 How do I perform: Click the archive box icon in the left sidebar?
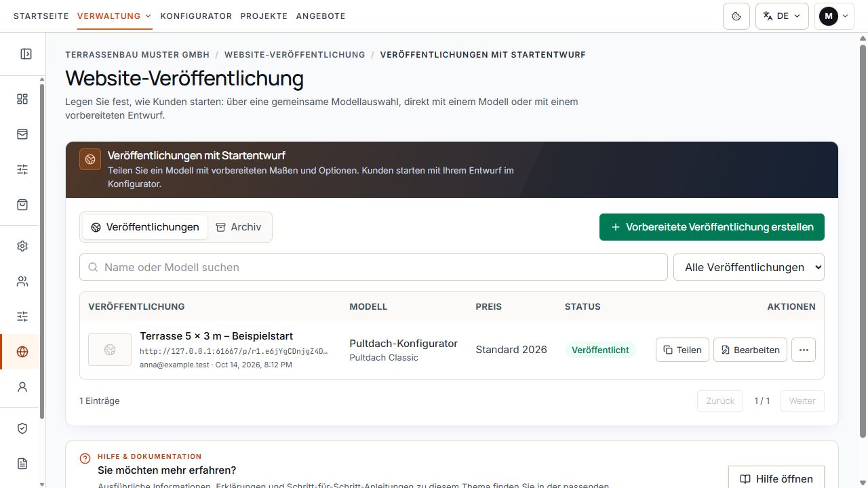click(22, 134)
